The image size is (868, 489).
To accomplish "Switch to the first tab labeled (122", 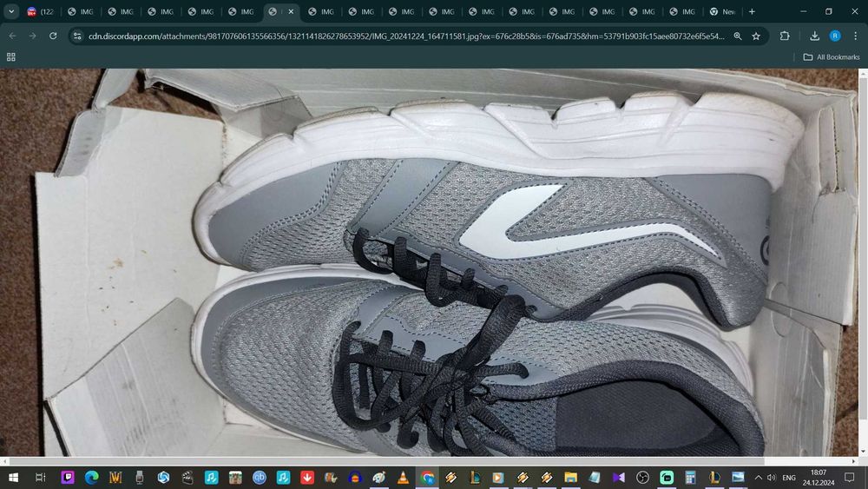I will [x=41, y=11].
